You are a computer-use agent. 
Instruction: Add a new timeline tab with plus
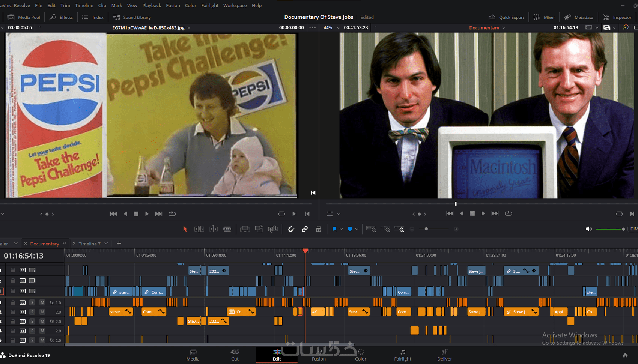[x=119, y=244]
